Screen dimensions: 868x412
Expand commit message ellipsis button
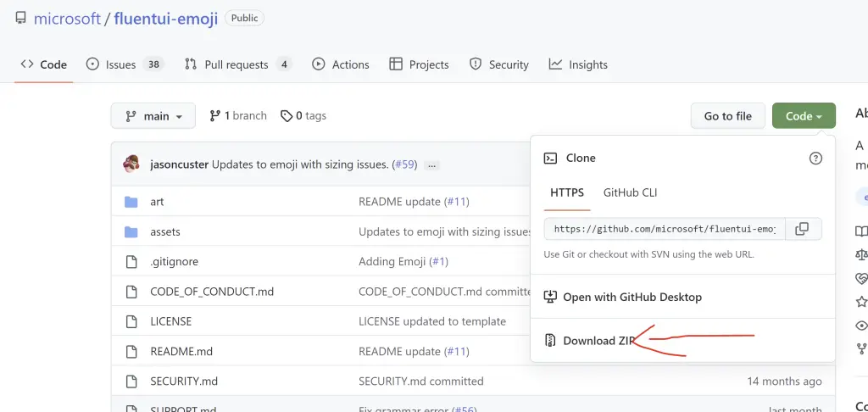point(433,165)
